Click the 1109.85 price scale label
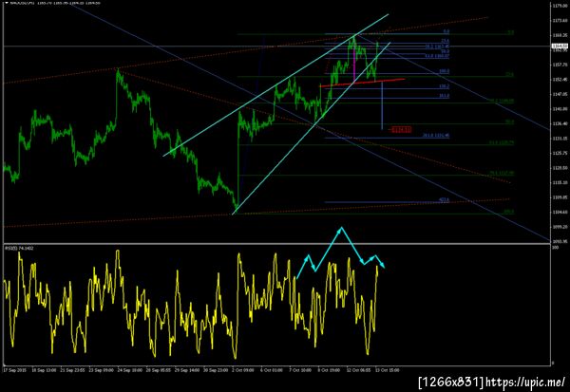The width and height of the screenshot is (570, 392). [x=560, y=197]
